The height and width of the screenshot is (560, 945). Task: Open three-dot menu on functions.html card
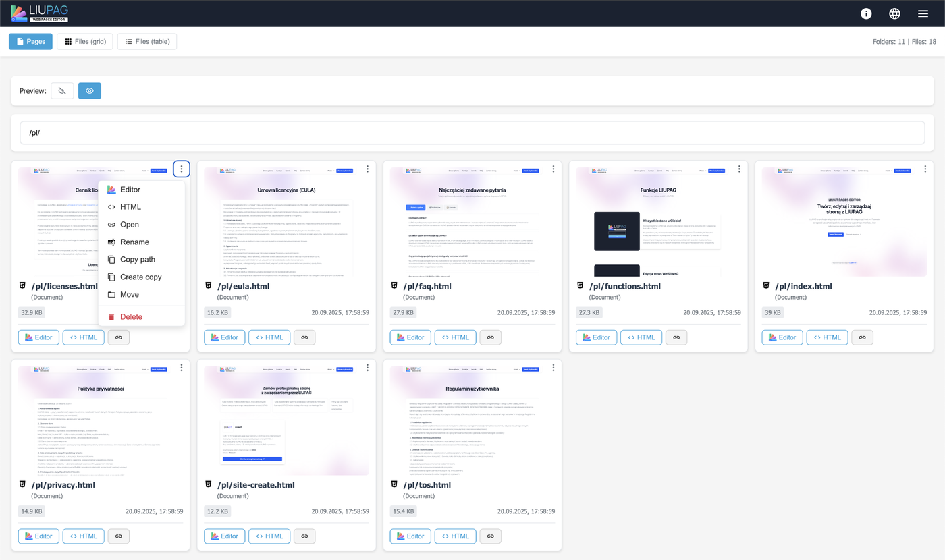click(738, 169)
